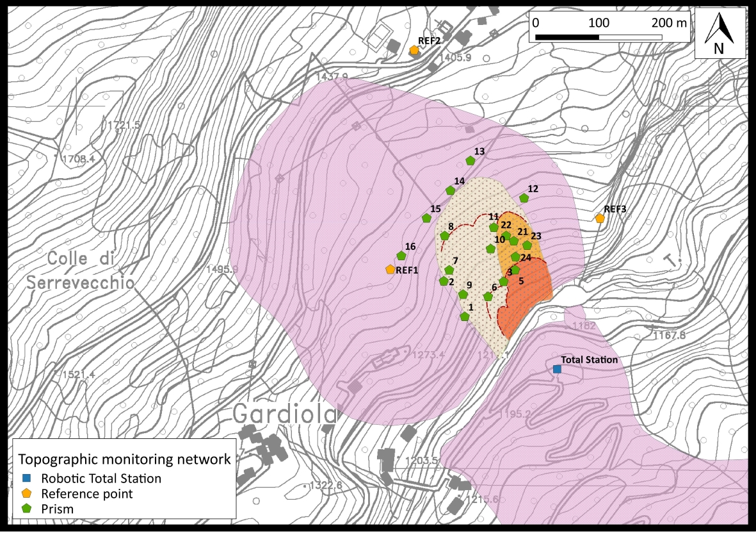
Task: Click the orange REF3 reference point marker
Action: click(x=600, y=218)
